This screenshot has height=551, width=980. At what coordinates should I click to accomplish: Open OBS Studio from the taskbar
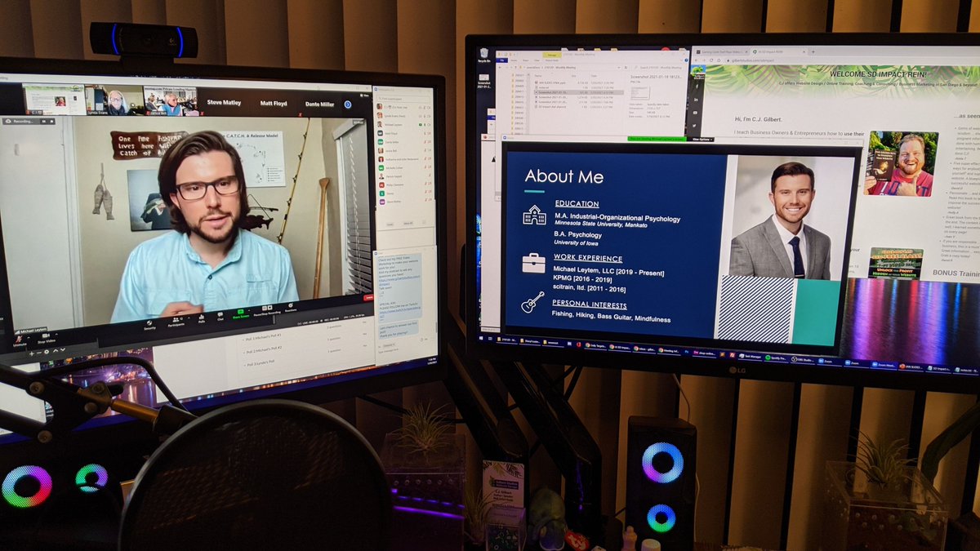tap(804, 360)
